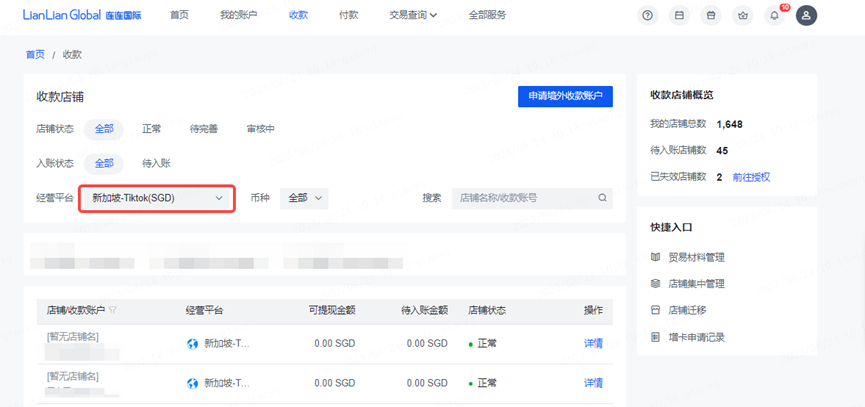Screen dimensions: 865x407
Task: Click 经营平台 column header
Action: pyautogui.click(x=205, y=310)
